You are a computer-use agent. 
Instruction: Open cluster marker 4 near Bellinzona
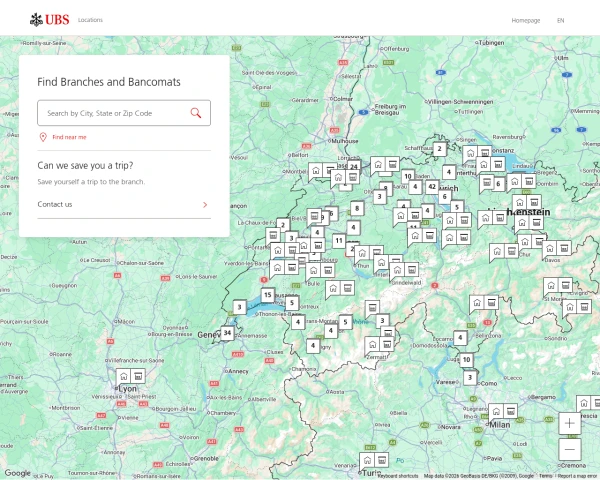tap(460, 338)
